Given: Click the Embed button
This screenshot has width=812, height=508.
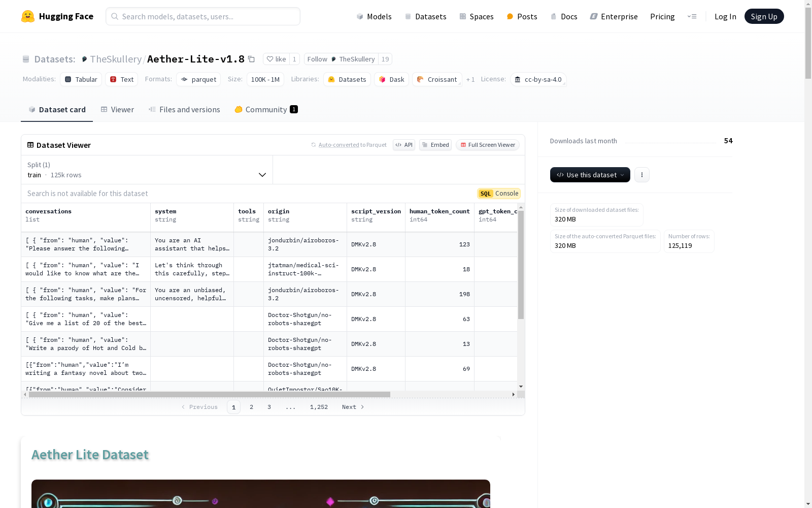Looking at the screenshot, I should tap(435, 145).
